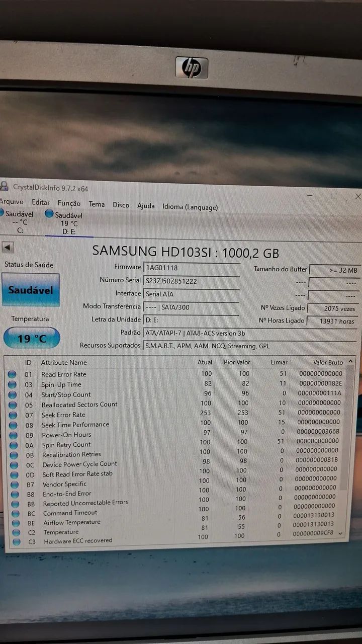Click status icon for Reported Uncorrectable Errors
This screenshot has width=362, height=644.
point(15,504)
